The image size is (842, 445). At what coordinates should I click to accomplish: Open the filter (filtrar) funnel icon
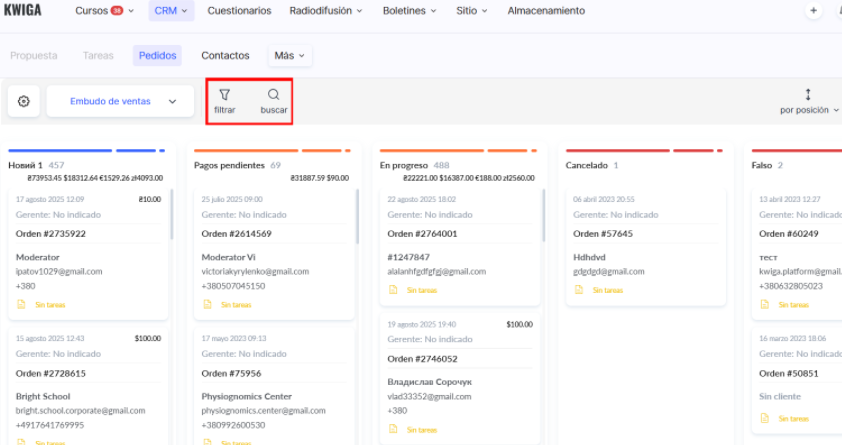click(x=224, y=94)
